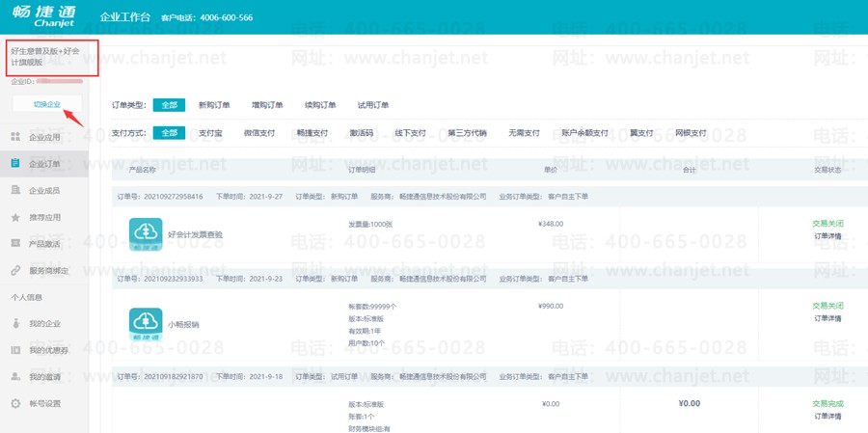The image size is (868, 433).
Task: Click the 好会计发票查验 product icon
Action: coord(146,234)
